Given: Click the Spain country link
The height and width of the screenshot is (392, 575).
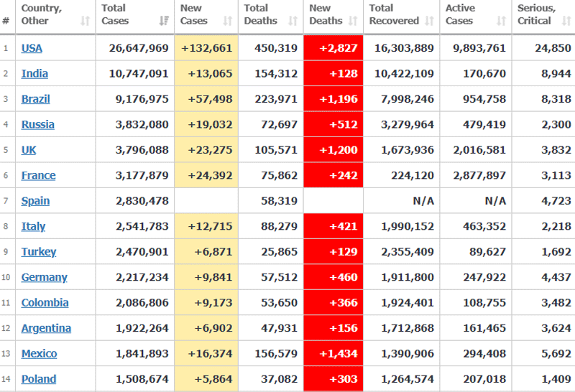Looking at the screenshot, I should point(35,201).
